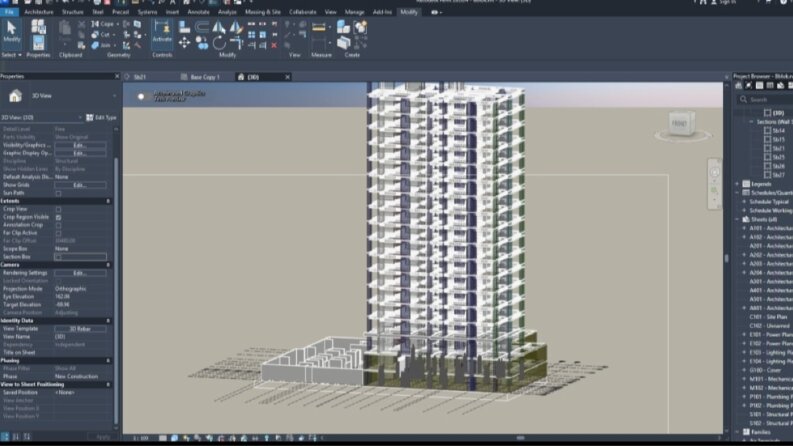793x446 pixels.
Task: Select the Mirror Draw Axis tool
Action: click(236, 27)
